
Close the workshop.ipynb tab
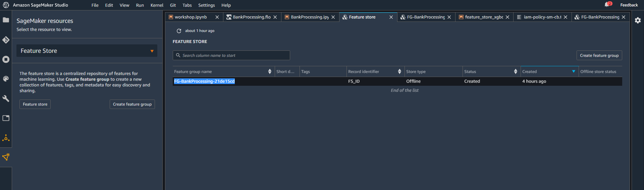point(217,17)
